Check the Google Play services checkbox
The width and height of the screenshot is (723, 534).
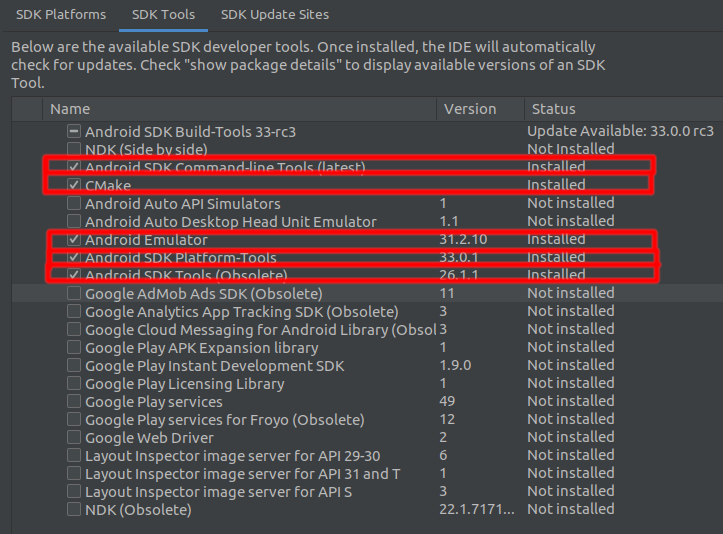(x=74, y=401)
